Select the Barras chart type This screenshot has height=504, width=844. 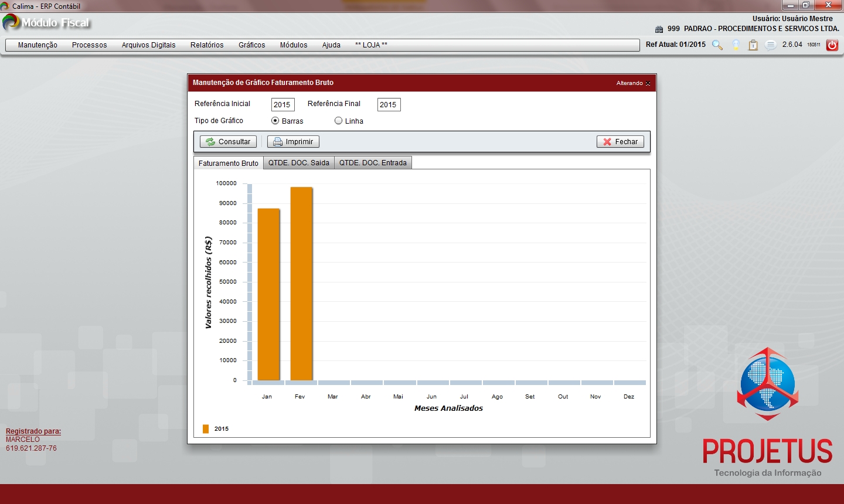(275, 121)
